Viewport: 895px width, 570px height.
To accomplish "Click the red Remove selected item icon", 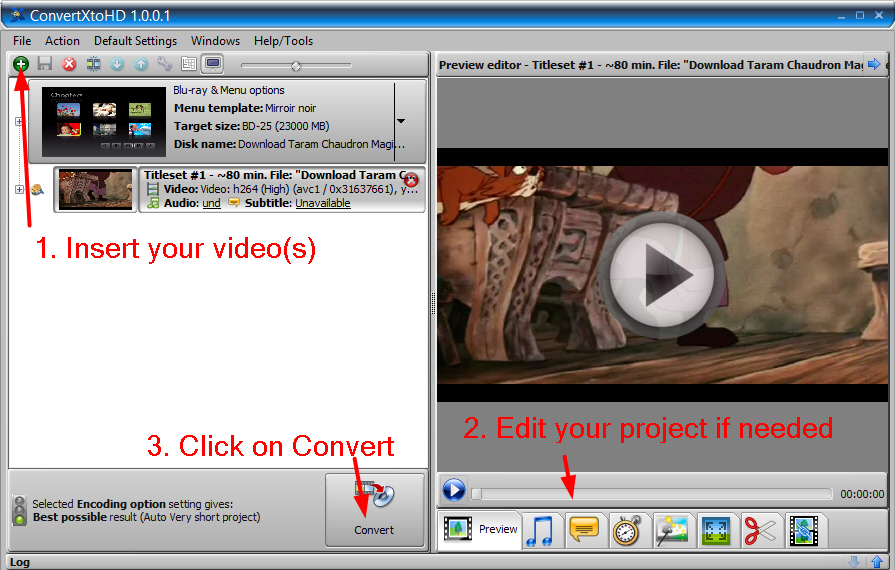I will pos(69,64).
